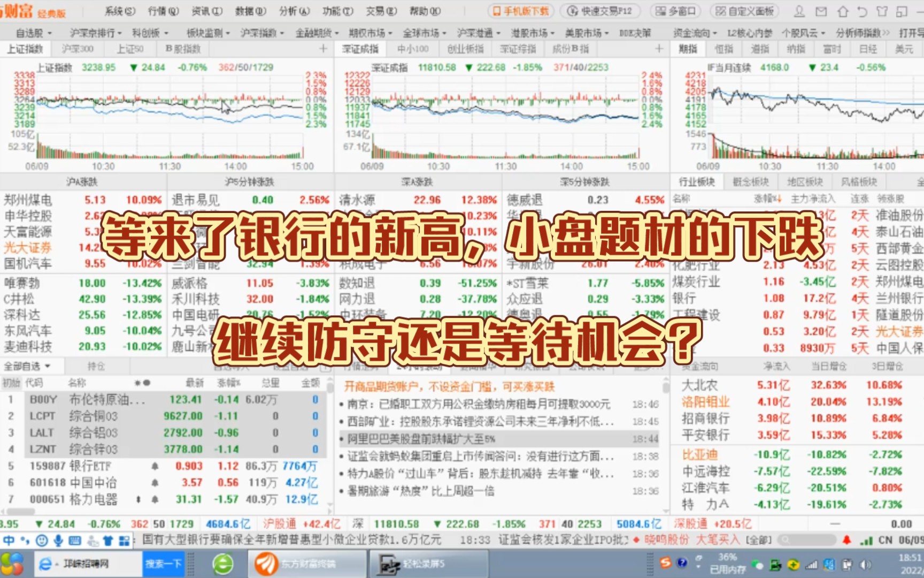Select 光大证券 in 沪A涨跌 list
This screenshot has height=578, width=924.
point(83,247)
